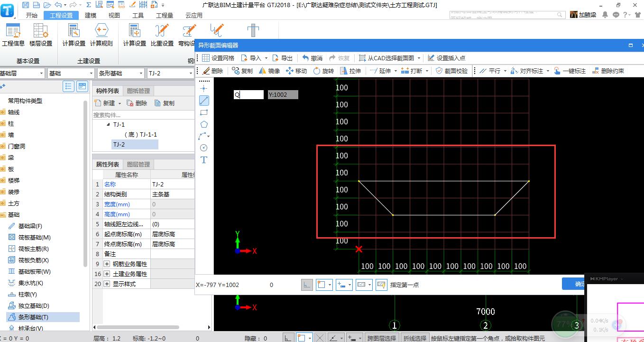Expand the 土建业务属性 property group
The width and height of the screenshot is (644, 342).
pos(107,274)
